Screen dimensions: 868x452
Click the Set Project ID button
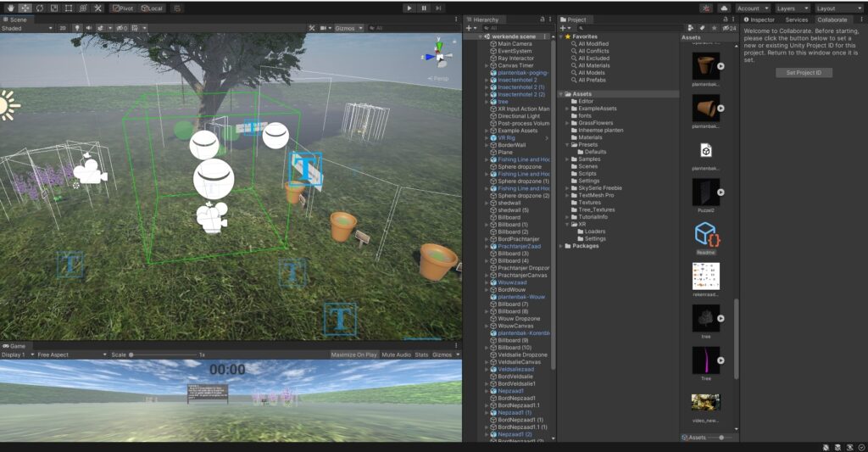point(804,73)
